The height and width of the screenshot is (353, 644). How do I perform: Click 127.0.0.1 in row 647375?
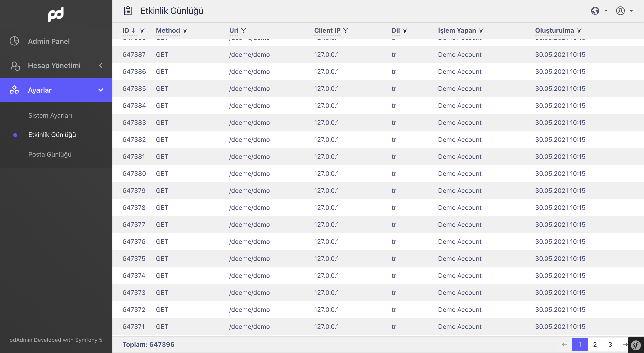326,259
